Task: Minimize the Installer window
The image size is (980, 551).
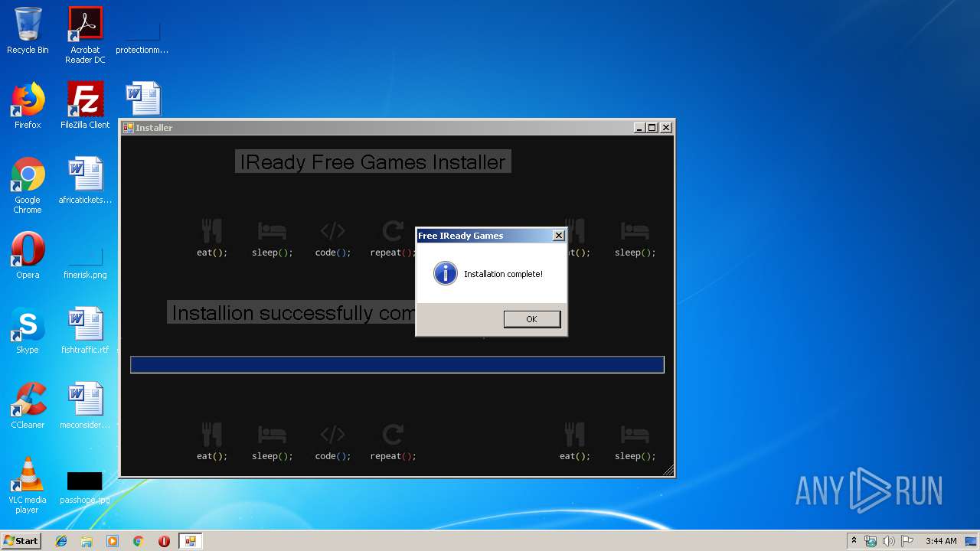Action: point(639,128)
